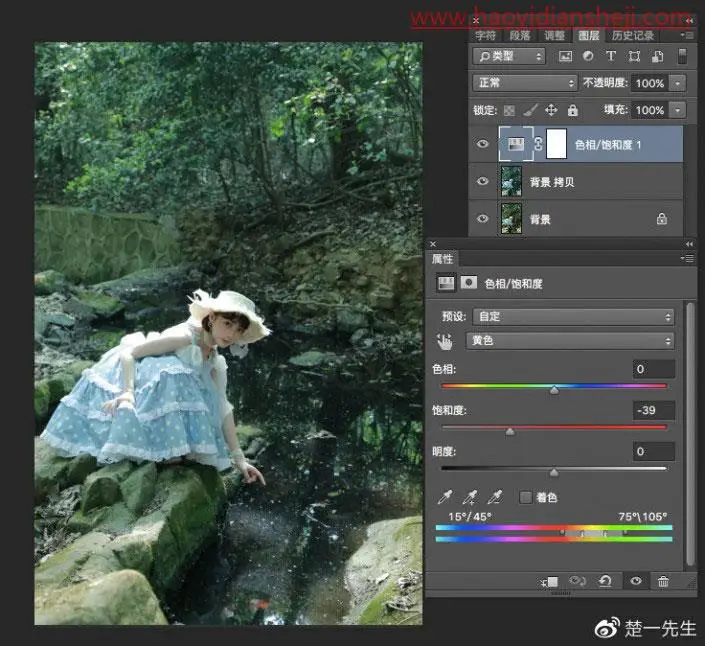Image resolution: width=705 pixels, height=646 pixels.
Task: Lock image pixels brush icon
Action: 531,110
